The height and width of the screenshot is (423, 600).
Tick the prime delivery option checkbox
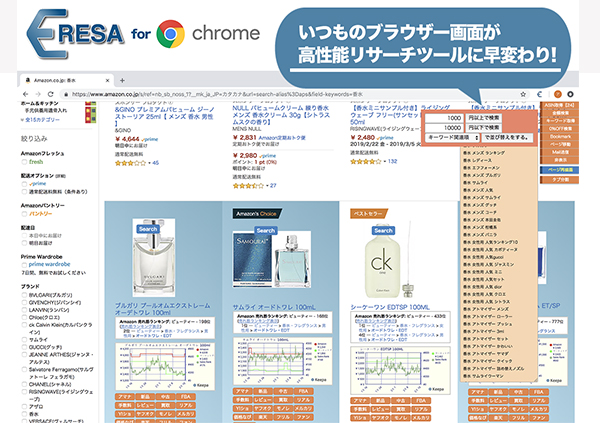(24, 184)
